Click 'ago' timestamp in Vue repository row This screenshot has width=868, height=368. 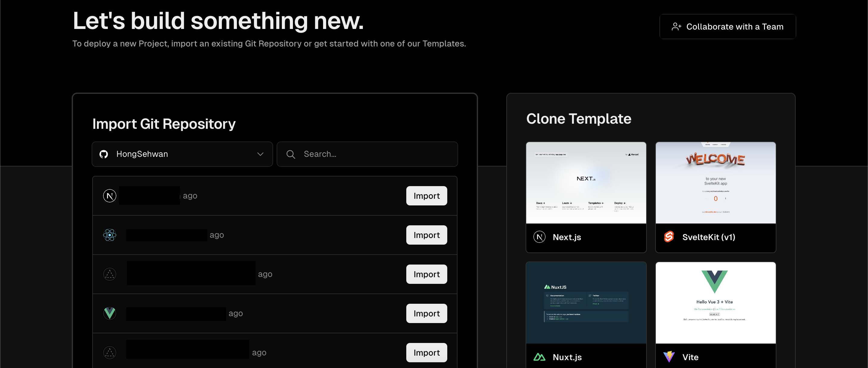pyautogui.click(x=235, y=314)
